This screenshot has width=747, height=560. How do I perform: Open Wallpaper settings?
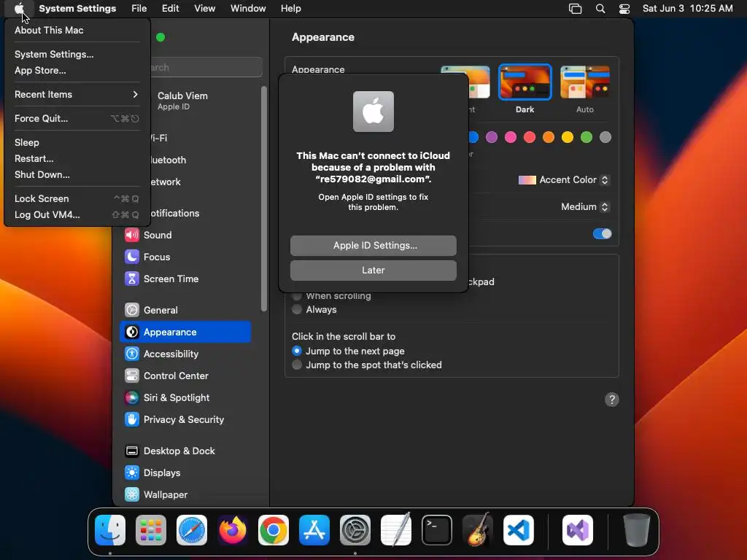[186, 495]
